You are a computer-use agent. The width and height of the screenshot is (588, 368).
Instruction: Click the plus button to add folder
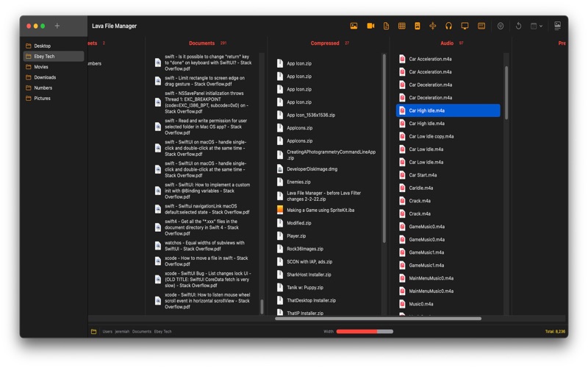[57, 26]
